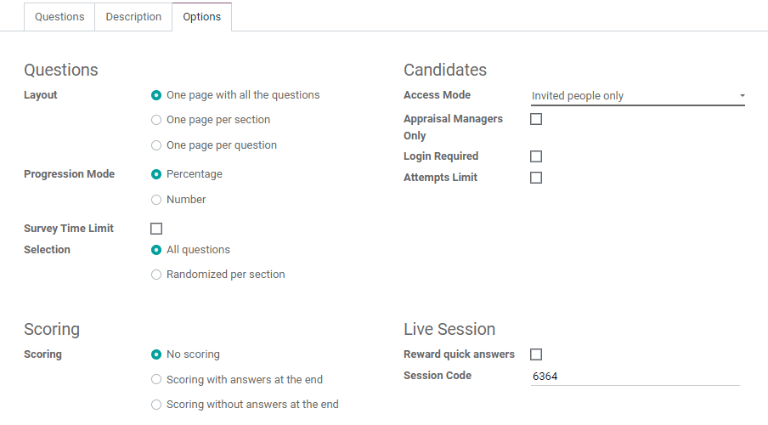Select Randomized per section option

click(x=156, y=274)
